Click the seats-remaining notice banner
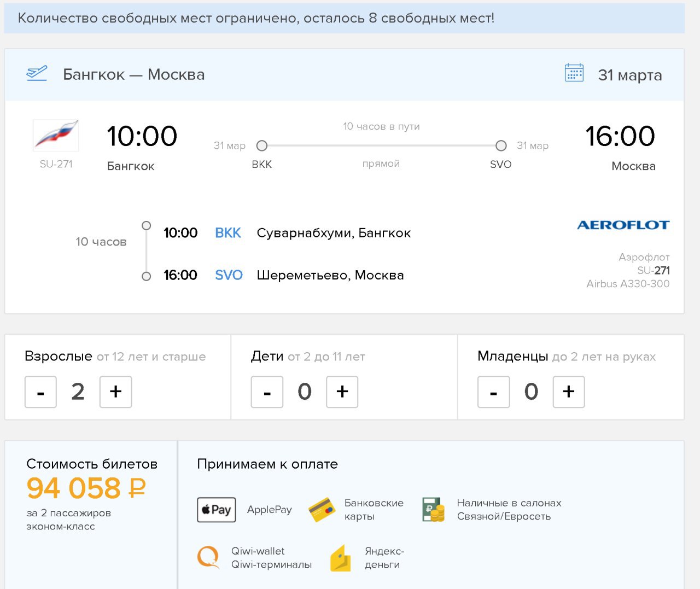The height and width of the screenshot is (589, 700). (345, 18)
